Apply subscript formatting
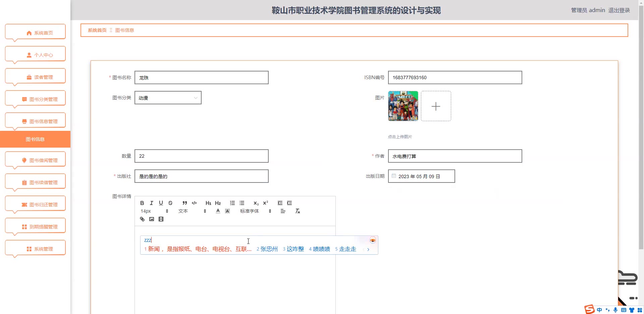Screen dimensions: 644x314 click(x=256, y=203)
